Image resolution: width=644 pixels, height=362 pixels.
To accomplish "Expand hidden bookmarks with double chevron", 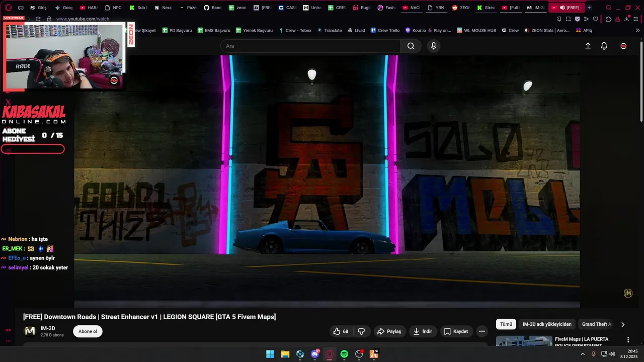I will pos(637,30).
